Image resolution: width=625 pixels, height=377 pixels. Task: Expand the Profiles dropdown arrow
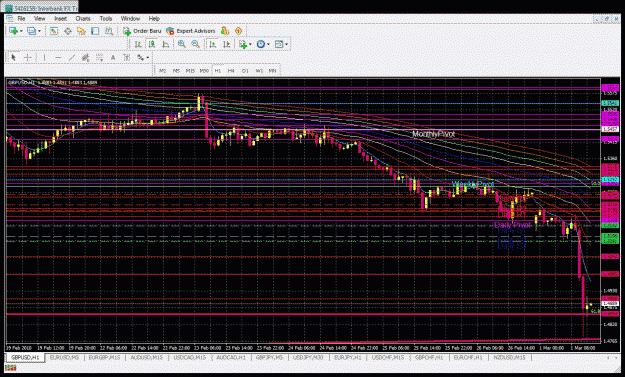(x=39, y=31)
